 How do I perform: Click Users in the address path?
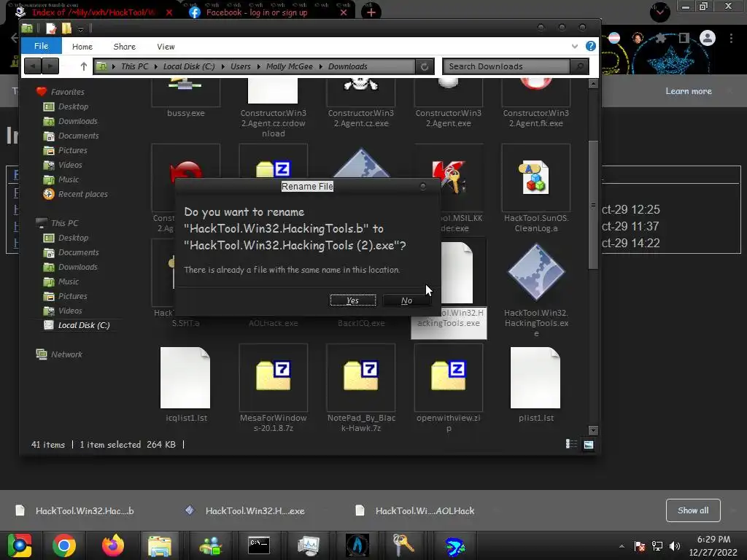click(240, 66)
